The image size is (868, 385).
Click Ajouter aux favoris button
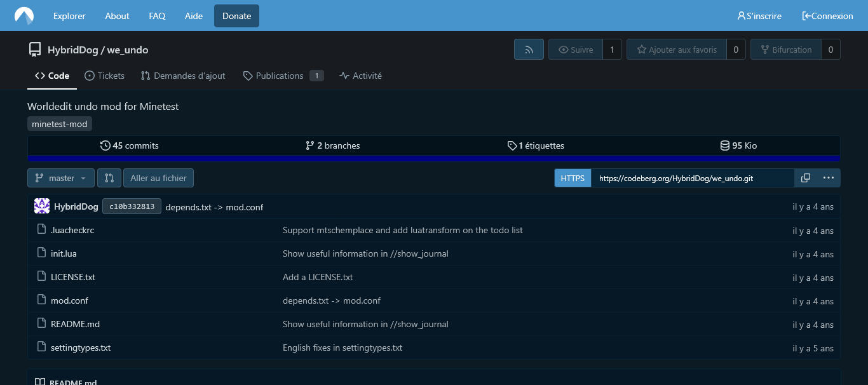(676, 50)
